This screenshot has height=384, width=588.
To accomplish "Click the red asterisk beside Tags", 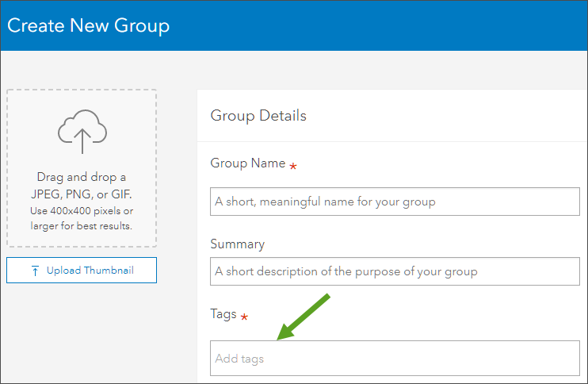I will point(244,317).
